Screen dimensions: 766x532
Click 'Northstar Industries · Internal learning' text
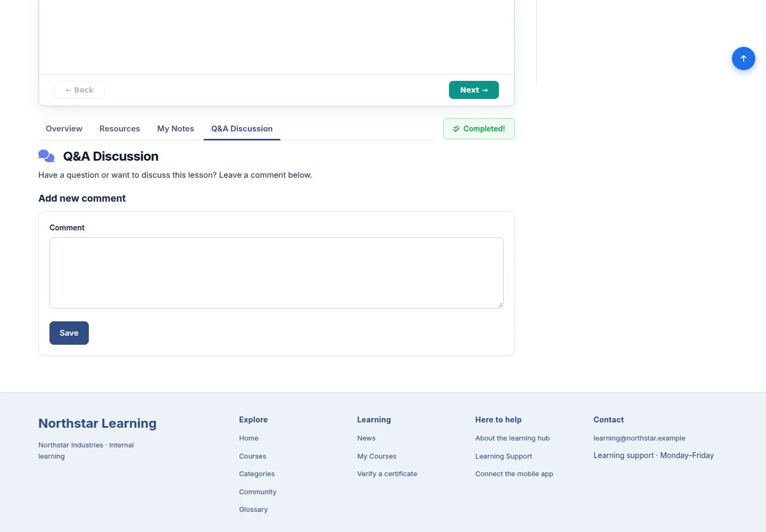[x=86, y=451]
